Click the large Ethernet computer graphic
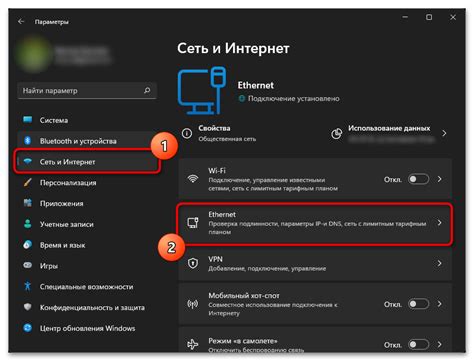 202,91
